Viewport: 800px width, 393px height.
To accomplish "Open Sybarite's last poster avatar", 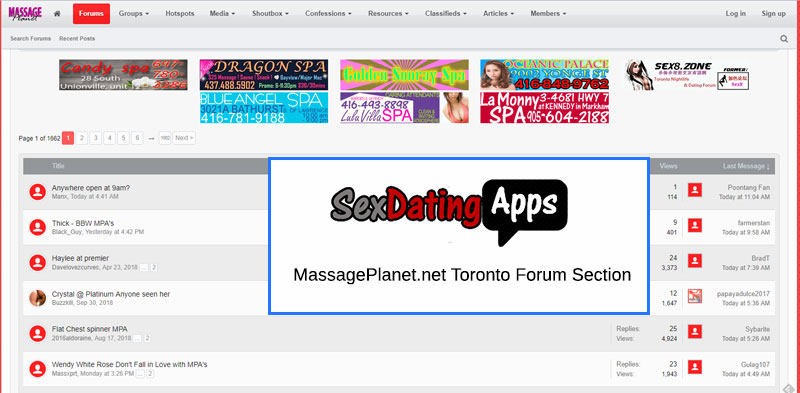I will click(695, 331).
